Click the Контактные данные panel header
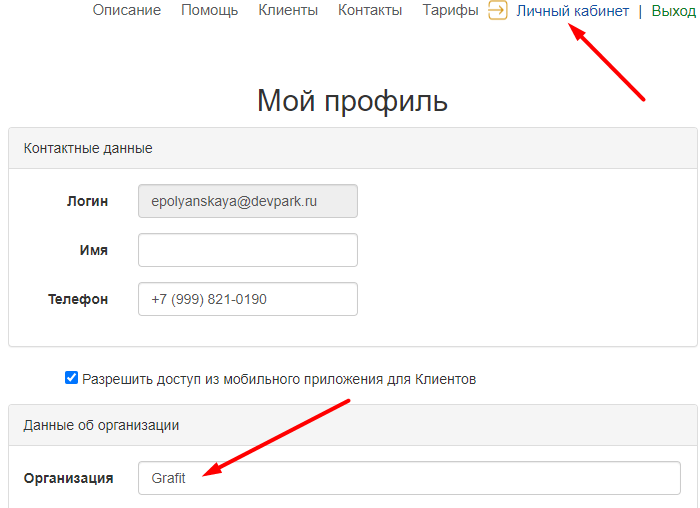 [353, 148]
